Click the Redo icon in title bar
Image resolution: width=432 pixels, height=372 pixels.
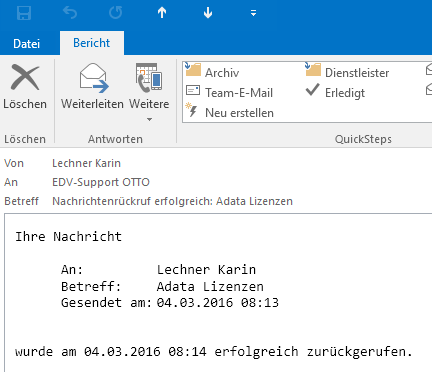point(116,13)
